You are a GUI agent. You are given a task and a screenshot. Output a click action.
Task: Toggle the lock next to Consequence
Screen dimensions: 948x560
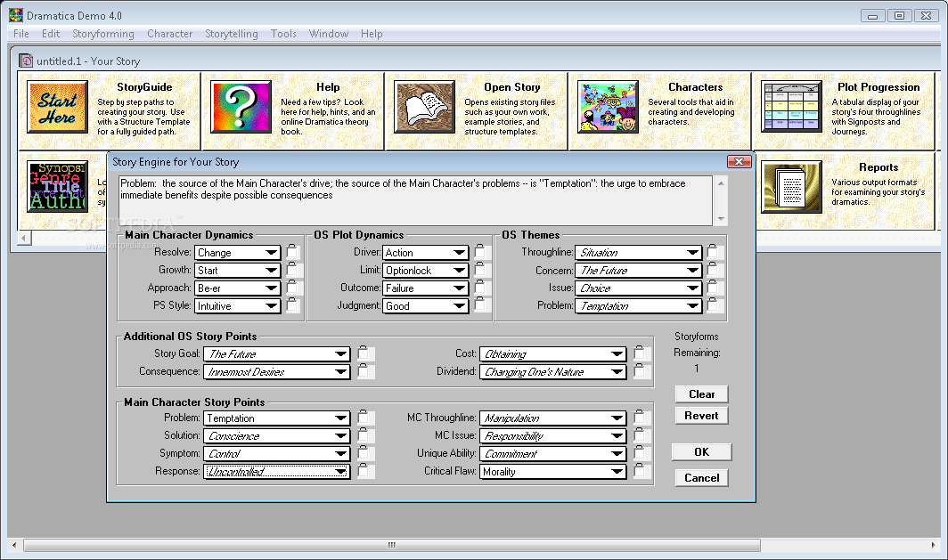[x=363, y=371]
